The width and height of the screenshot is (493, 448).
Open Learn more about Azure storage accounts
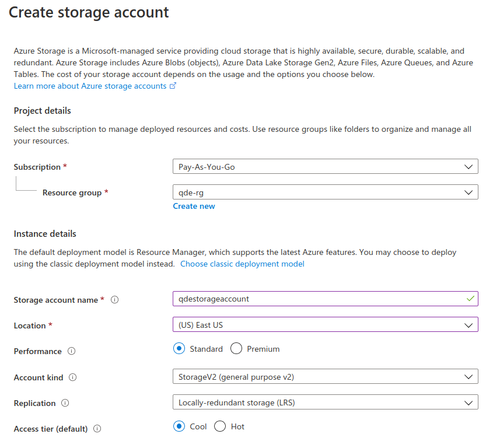90,86
